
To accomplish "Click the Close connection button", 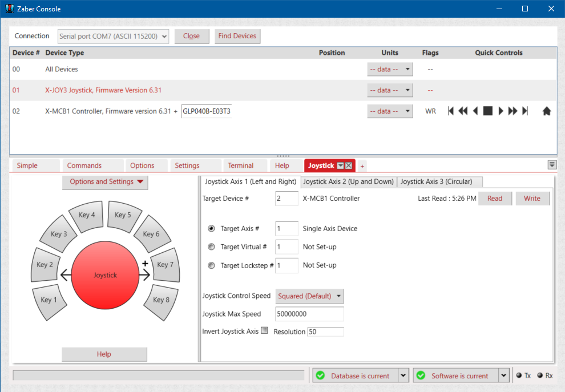I will (x=192, y=37).
